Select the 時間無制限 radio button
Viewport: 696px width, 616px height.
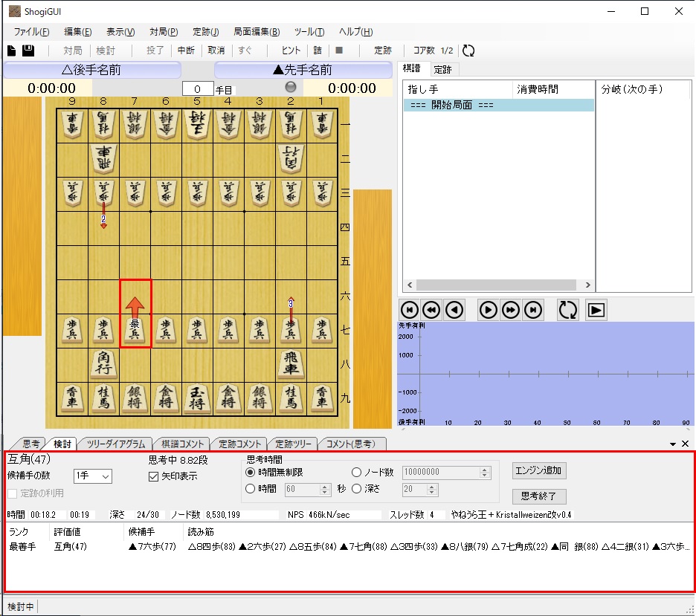pos(250,473)
